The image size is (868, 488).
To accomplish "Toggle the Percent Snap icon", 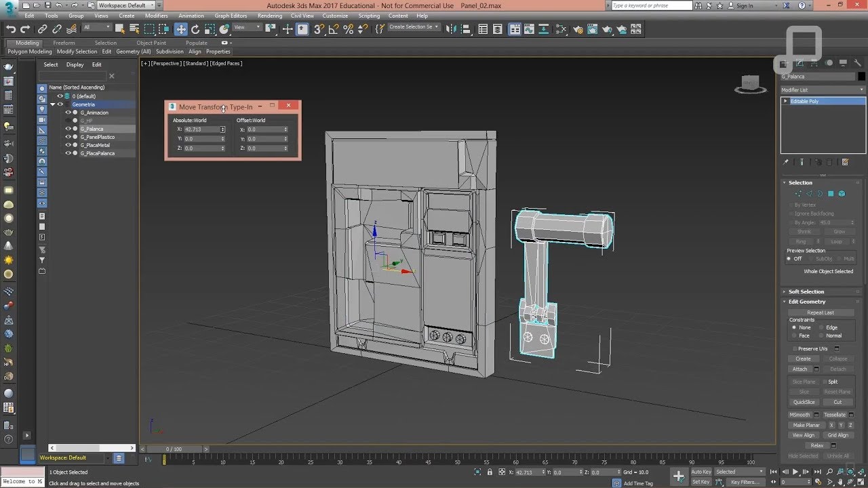I will tap(349, 29).
